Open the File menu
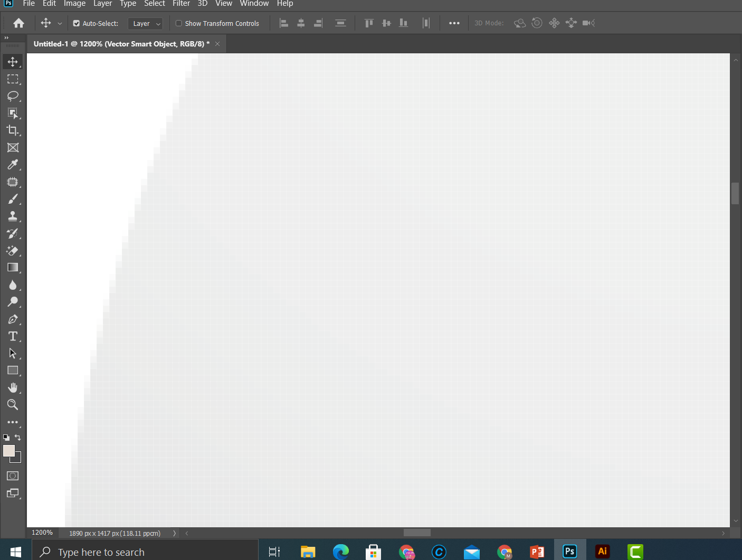This screenshot has height=560, width=742. point(29,4)
